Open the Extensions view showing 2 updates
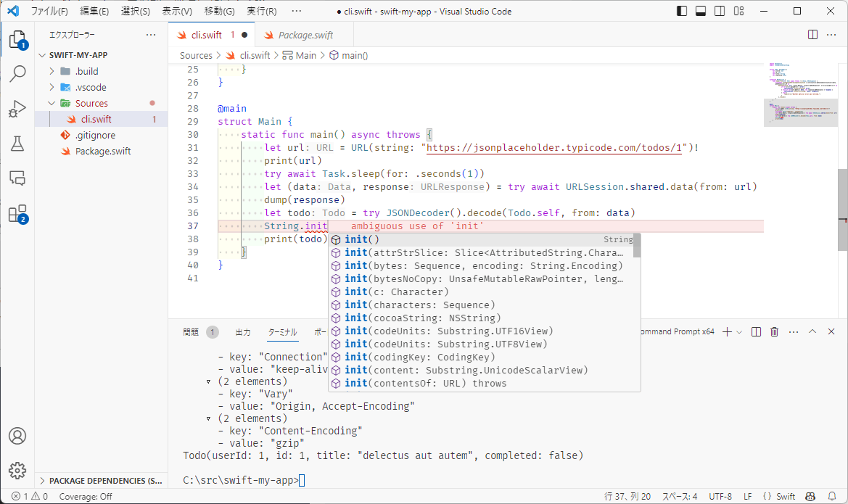The height and width of the screenshot is (504, 848). pos(18,215)
